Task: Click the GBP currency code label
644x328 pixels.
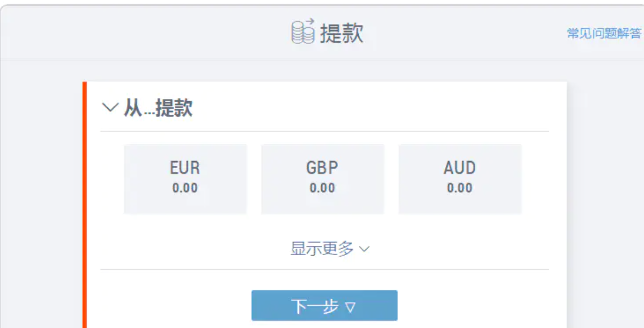Action: point(322,168)
